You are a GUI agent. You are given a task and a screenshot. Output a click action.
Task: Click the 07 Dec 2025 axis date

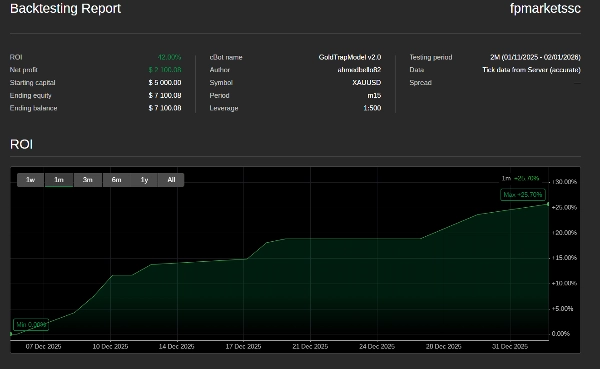pos(43,346)
